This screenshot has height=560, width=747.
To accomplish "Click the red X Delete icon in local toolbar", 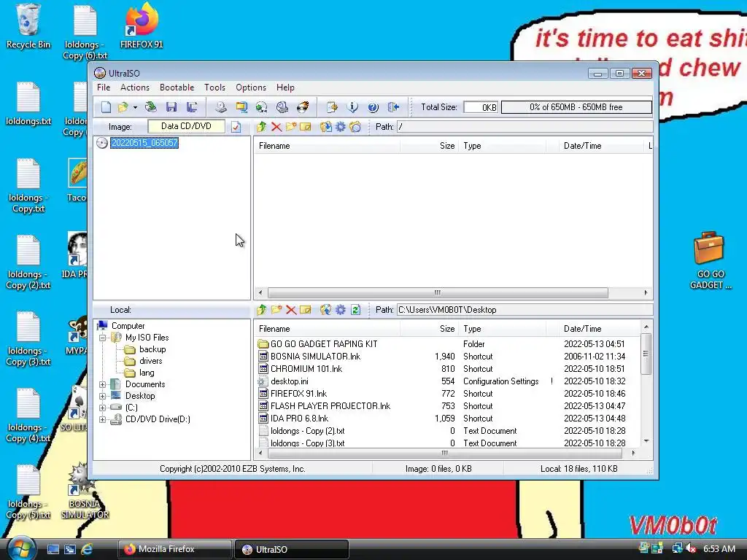I will point(291,309).
